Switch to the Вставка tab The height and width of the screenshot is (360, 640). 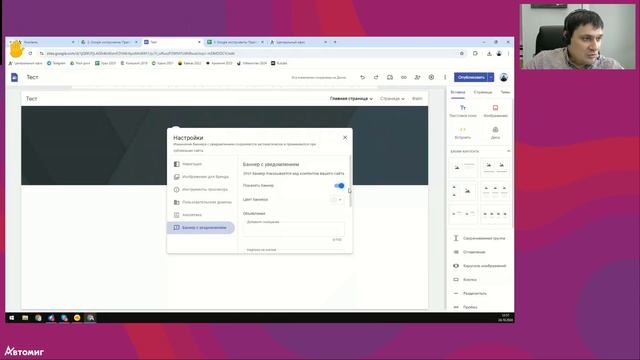click(x=458, y=93)
